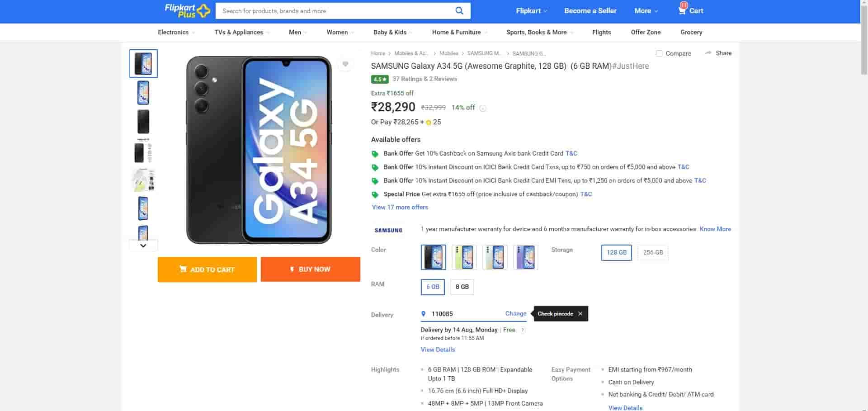Open View 17 more offers link
This screenshot has width=868, height=411.
400,207
